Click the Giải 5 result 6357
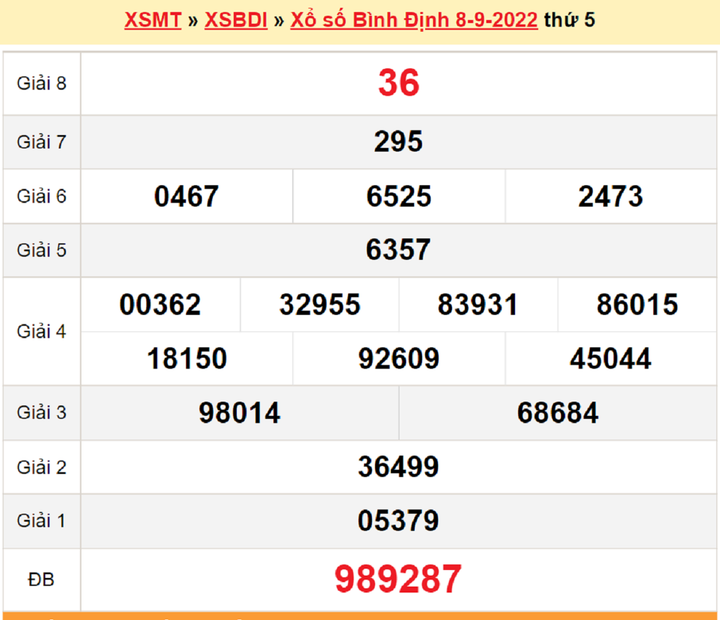The image size is (720, 620). click(398, 250)
